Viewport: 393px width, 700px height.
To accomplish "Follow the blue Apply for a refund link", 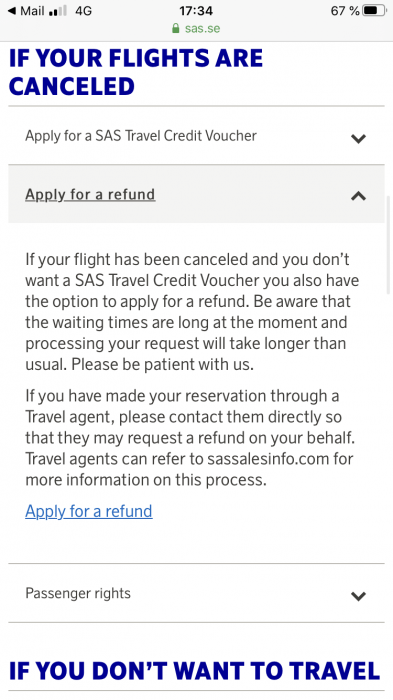I will pos(89,511).
